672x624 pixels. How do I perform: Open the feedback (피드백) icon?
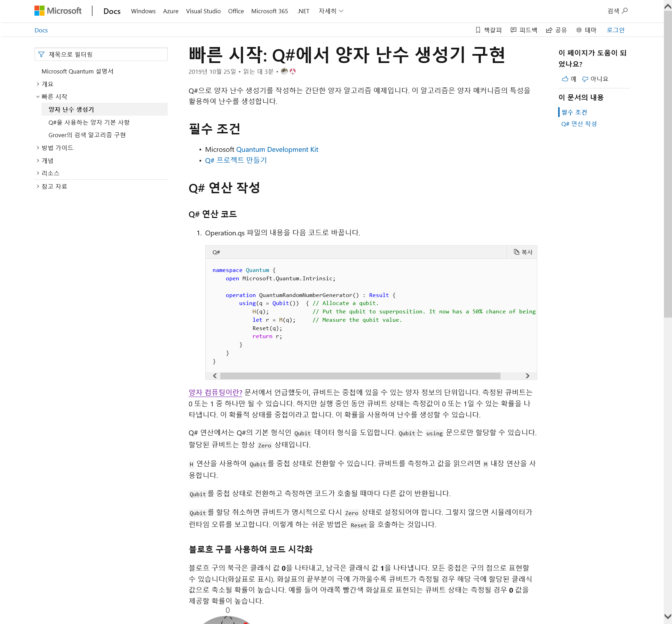pos(513,30)
